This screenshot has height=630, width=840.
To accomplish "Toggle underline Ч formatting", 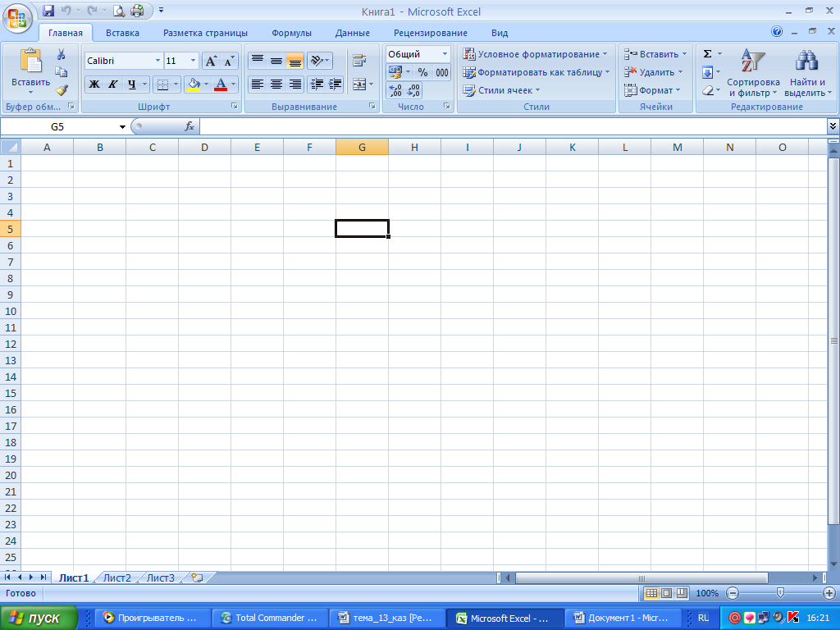I will point(131,84).
